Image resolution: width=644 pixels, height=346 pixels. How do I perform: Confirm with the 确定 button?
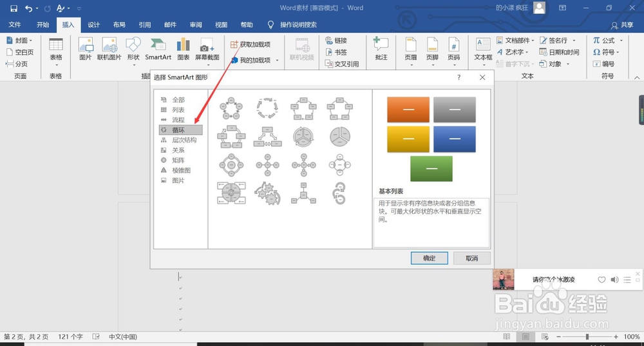(429, 258)
